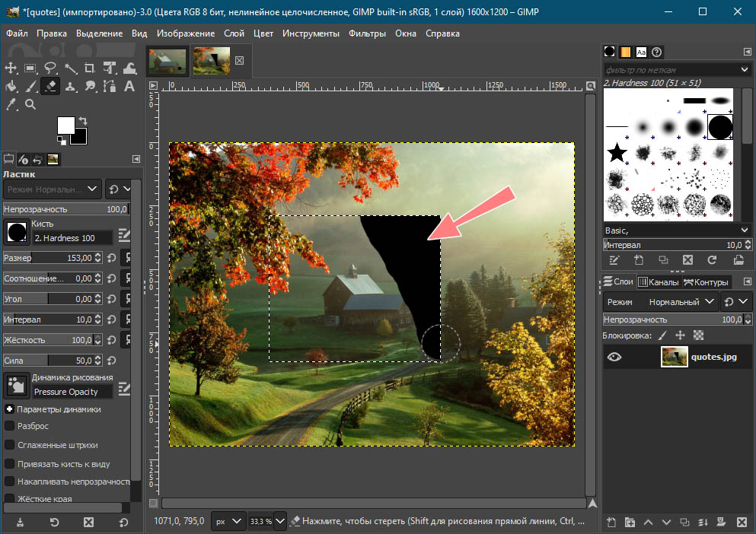Reset colors to default black and white

[61, 140]
